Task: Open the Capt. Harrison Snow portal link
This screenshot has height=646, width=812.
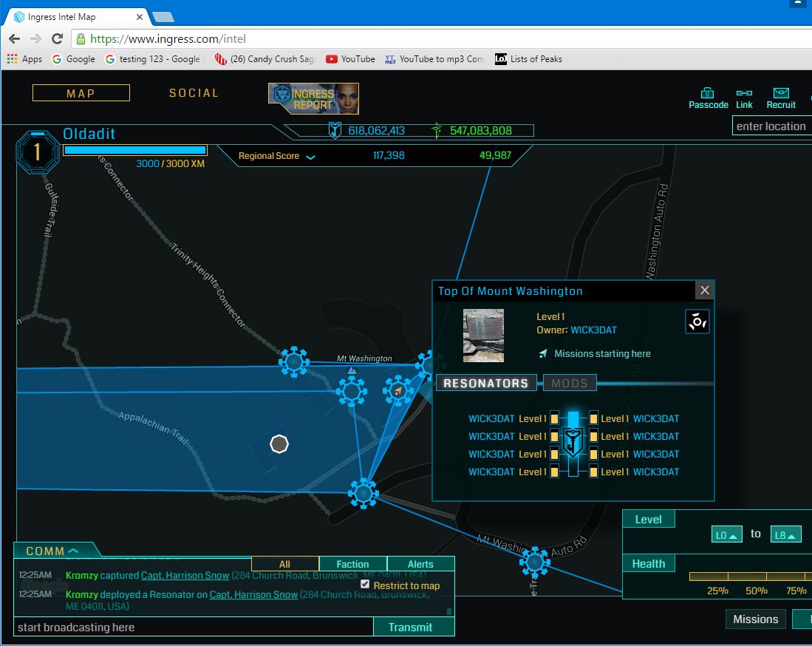Action: pos(185,575)
